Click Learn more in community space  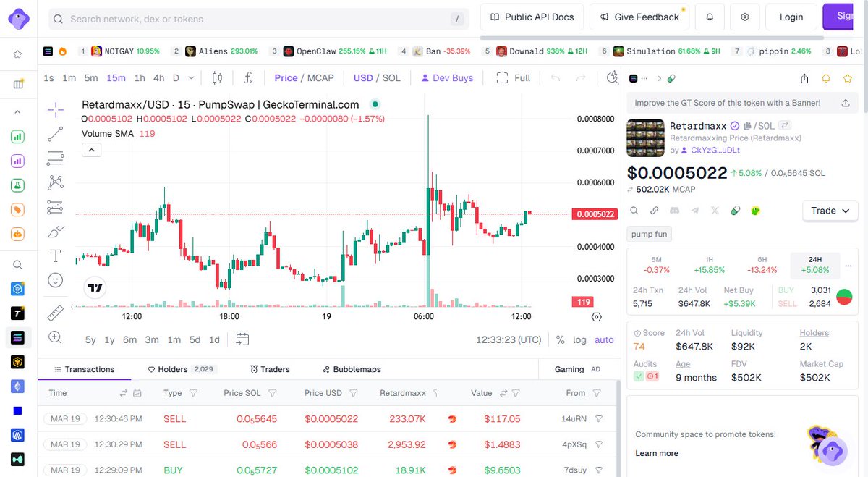[x=657, y=453]
